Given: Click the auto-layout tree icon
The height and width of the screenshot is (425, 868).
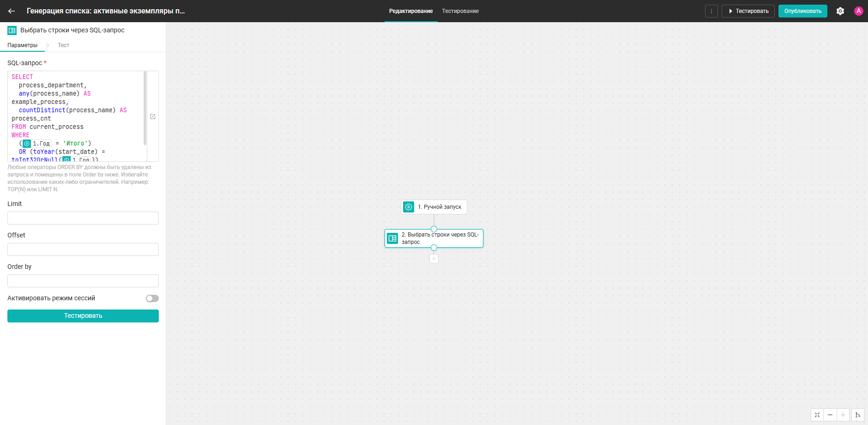Looking at the screenshot, I should [858, 415].
